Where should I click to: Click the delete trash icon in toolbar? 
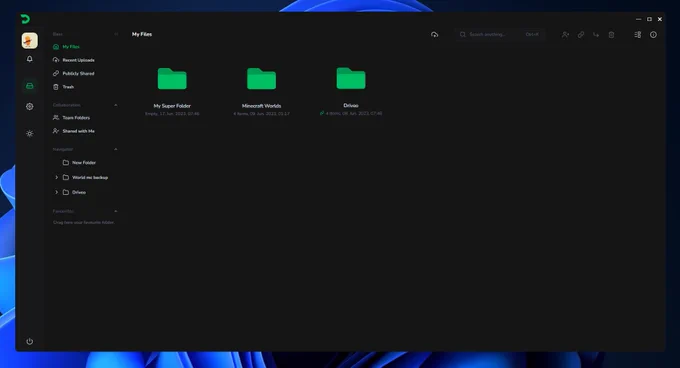click(611, 35)
